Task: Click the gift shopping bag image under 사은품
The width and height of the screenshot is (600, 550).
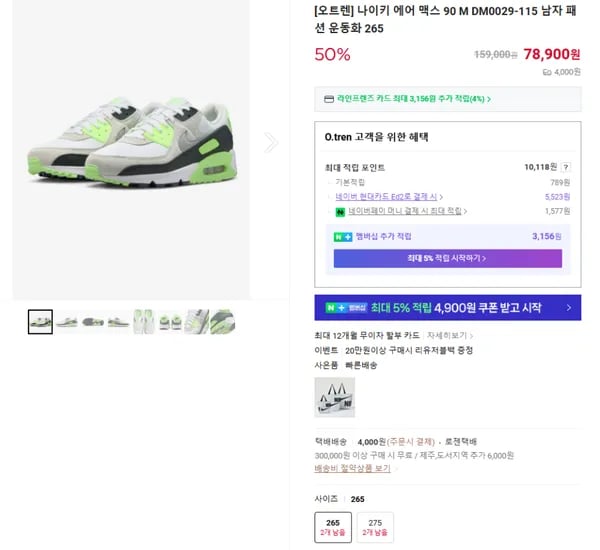Action: point(334,397)
